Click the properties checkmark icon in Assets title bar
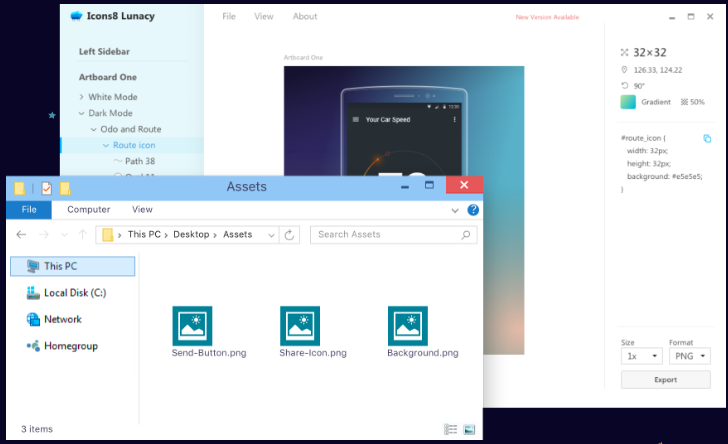Image resolution: width=728 pixels, height=444 pixels. (x=46, y=188)
